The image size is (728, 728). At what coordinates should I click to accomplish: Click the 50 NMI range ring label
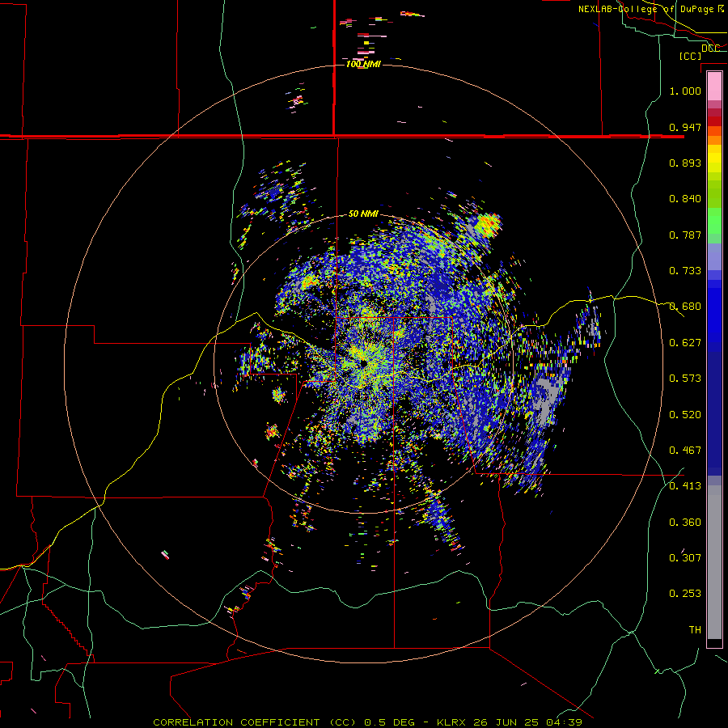pyautogui.click(x=363, y=214)
